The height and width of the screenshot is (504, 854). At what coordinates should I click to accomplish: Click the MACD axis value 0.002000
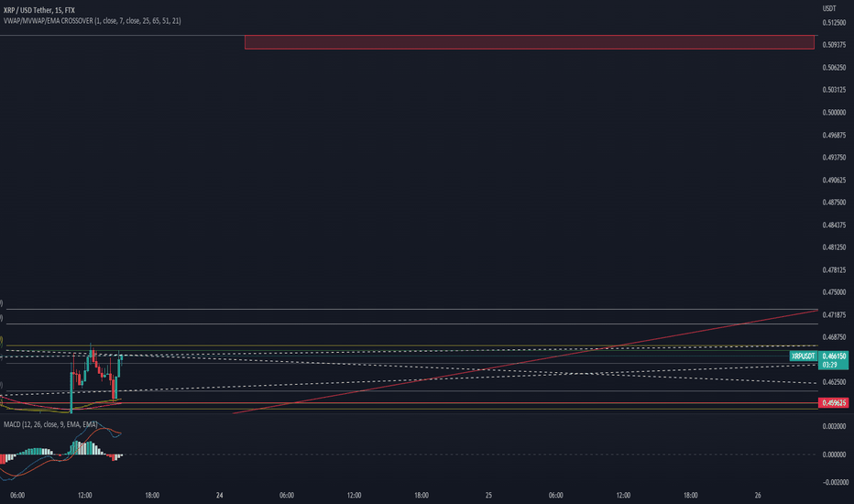point(835,426)
